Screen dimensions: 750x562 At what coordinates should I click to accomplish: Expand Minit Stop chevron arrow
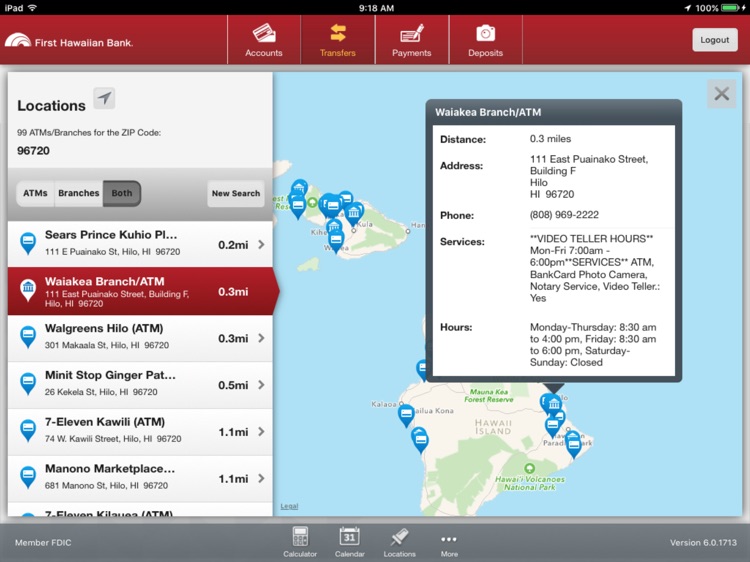261,385
